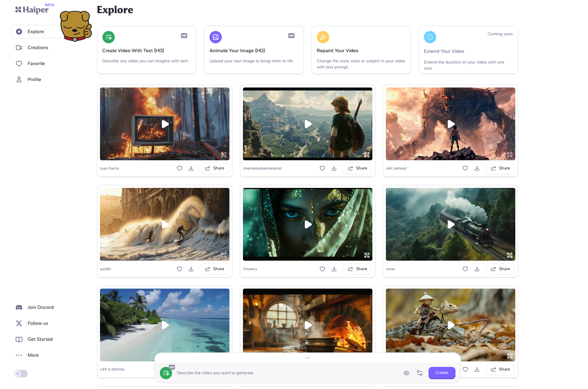Click blue clock icon on Extend card
Screen dimensions: 588x389
pyautogui.click(x=430, y=37)
